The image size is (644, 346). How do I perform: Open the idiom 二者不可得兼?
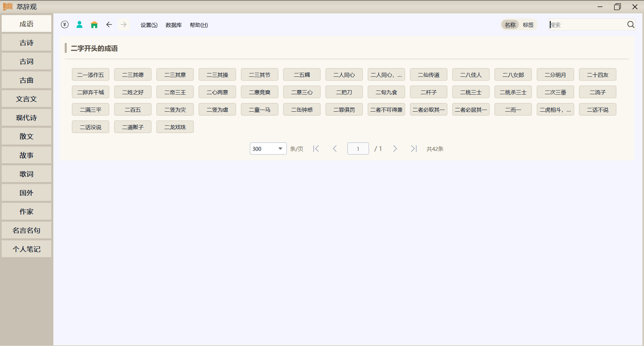pyautogui.click(x=386, y=110)
